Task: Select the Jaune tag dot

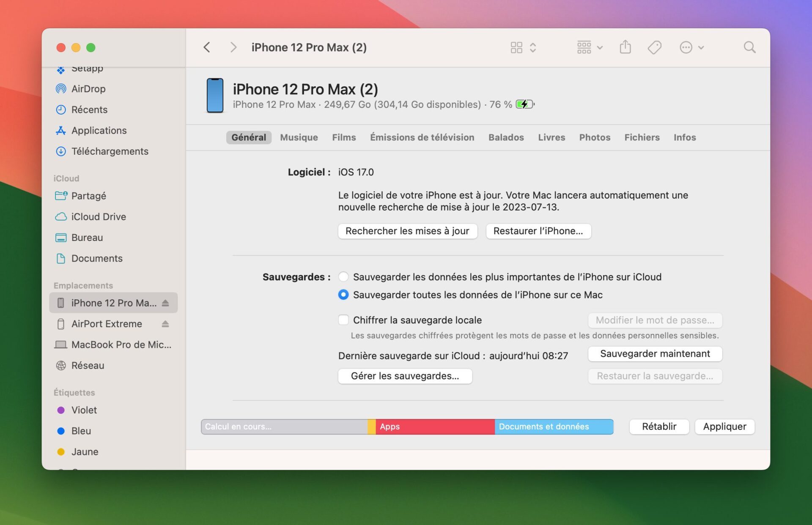Action: tap(61, 451)
